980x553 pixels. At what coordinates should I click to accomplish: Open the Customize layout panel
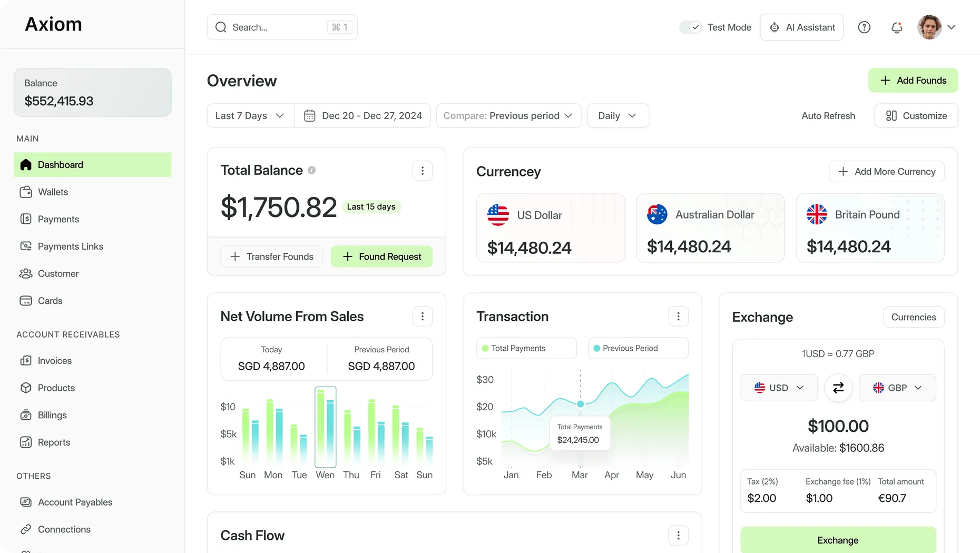coord(915,115)
